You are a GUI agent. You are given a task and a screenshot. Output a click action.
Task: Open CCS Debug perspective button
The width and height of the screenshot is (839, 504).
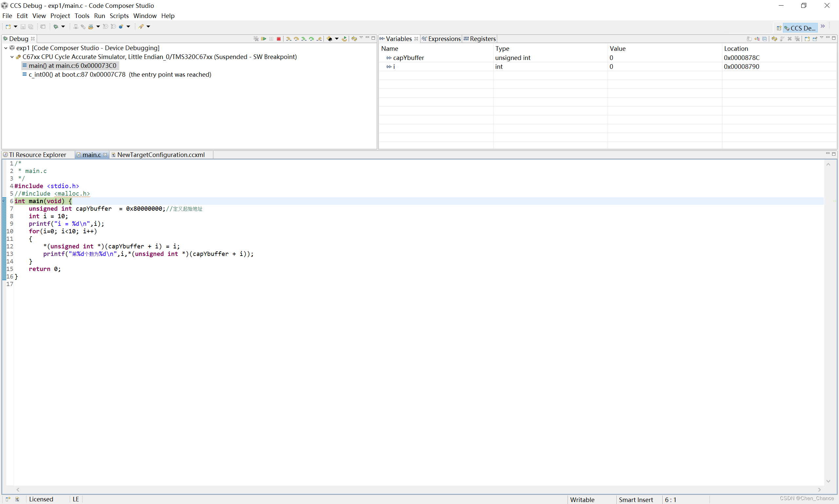pos(800,28)
